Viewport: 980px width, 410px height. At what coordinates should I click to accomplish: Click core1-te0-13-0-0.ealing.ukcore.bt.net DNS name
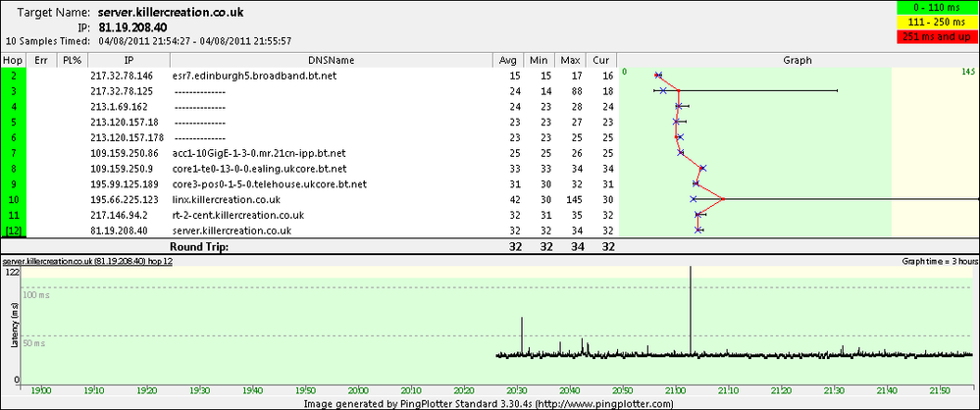[x=261, y=169]
